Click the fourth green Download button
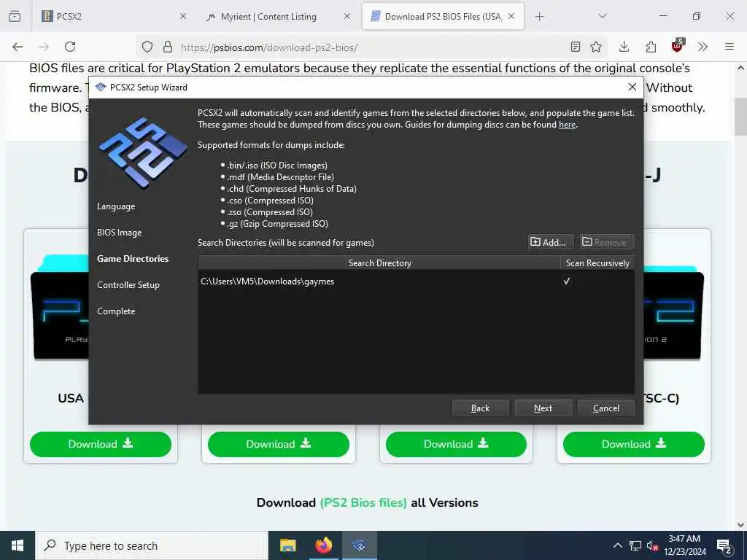Screen dimensions: 747x560 point(634,444)
